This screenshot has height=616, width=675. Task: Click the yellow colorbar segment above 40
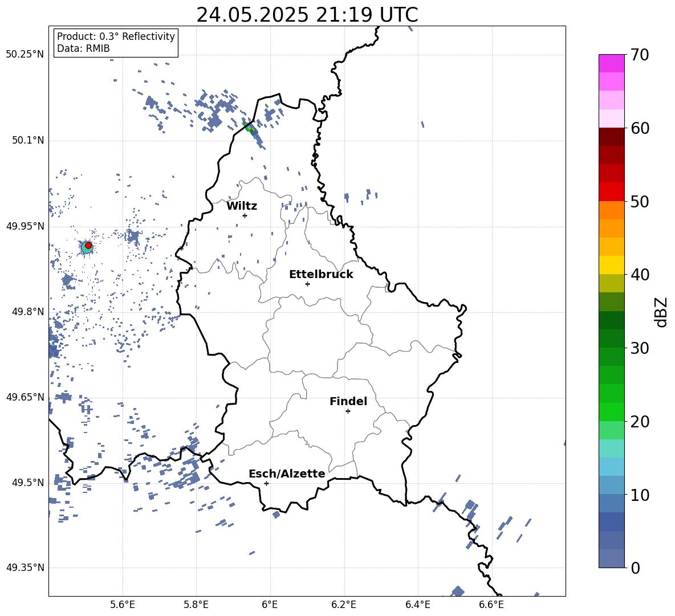click(611, 265)
